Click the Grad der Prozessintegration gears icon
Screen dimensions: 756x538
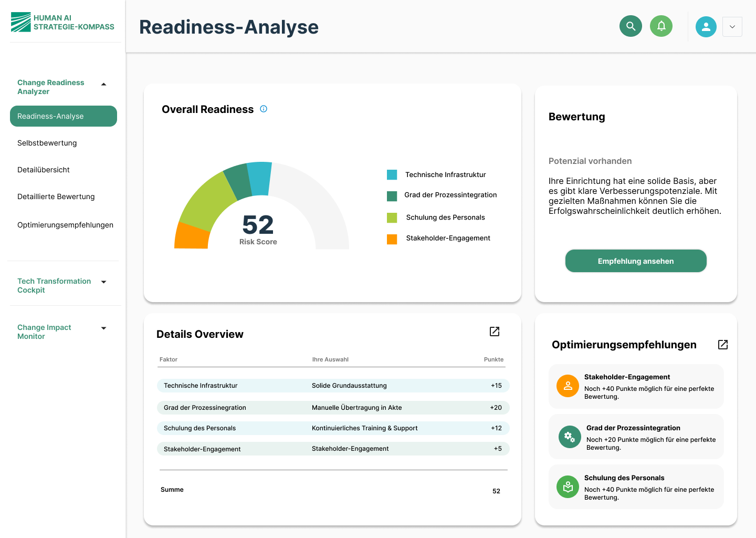(569, 437)
